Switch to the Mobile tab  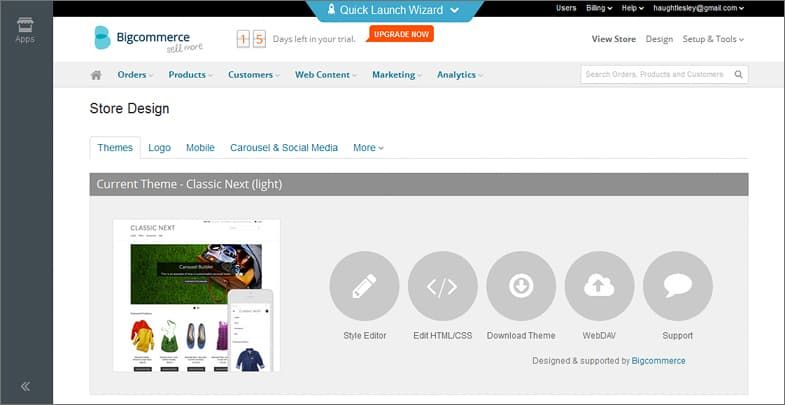click(200, 148)
